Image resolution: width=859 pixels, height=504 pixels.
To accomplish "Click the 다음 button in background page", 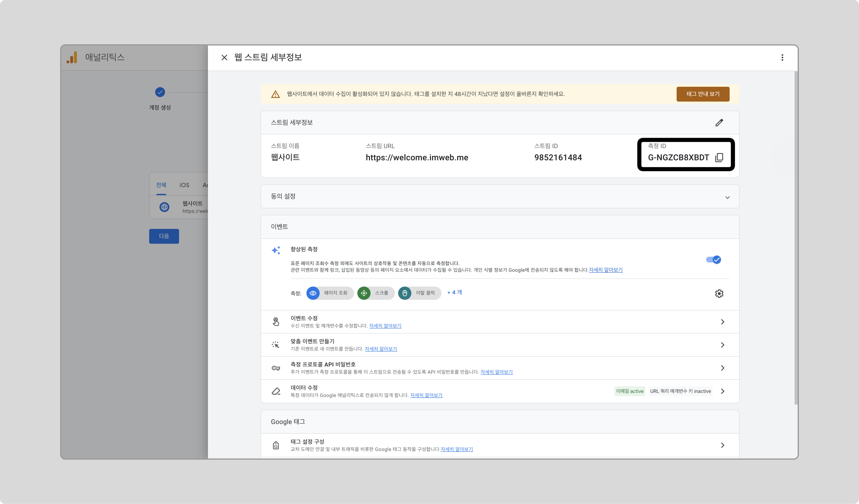I will point(164,236).
